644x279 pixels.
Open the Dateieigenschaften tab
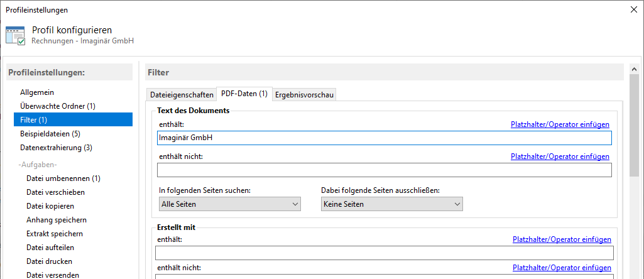pos(181,94)
